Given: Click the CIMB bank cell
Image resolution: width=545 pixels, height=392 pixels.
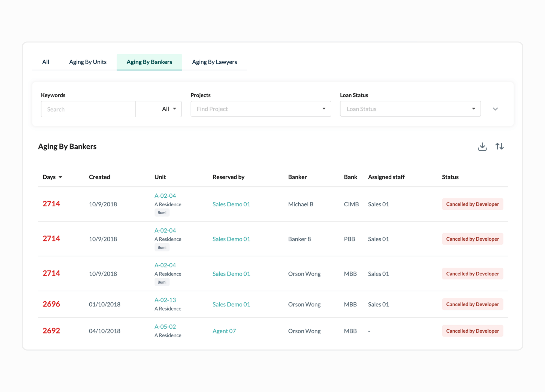Looking at the screenshot, I should point(351,204).
